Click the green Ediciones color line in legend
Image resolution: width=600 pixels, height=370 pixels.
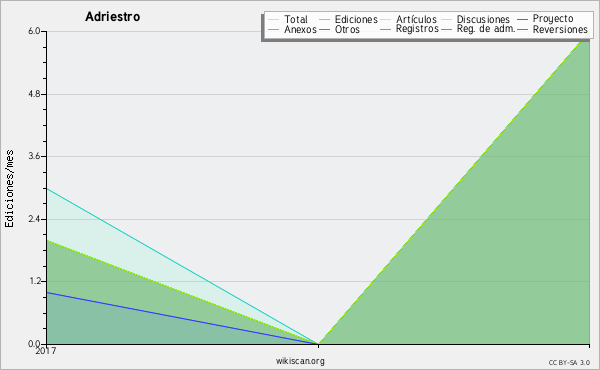click(x=324, y=20)
